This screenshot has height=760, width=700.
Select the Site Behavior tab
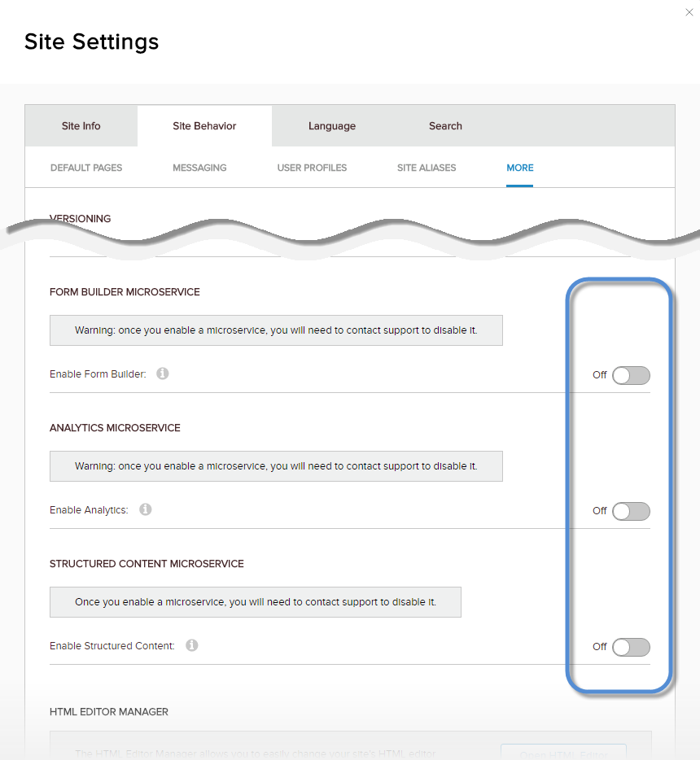204,126
